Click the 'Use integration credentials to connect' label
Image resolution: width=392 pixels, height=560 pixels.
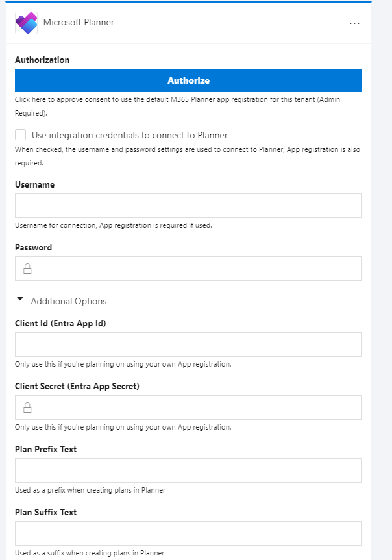point(130,136)
